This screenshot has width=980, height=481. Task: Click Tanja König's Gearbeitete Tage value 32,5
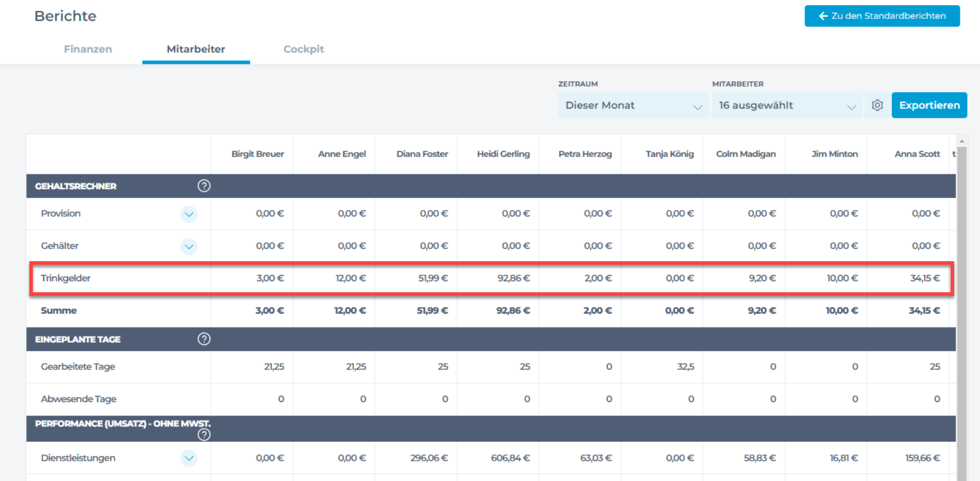pyautogui.click(x=685, y=367)
